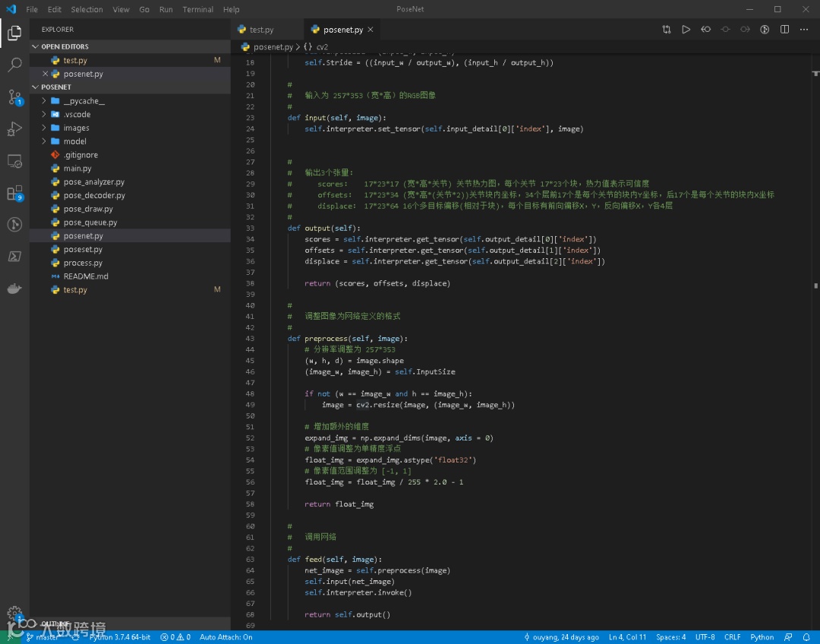Screen dimensions: 820x644
Task: Open the Run and Debug view
Action: [14, 129]
